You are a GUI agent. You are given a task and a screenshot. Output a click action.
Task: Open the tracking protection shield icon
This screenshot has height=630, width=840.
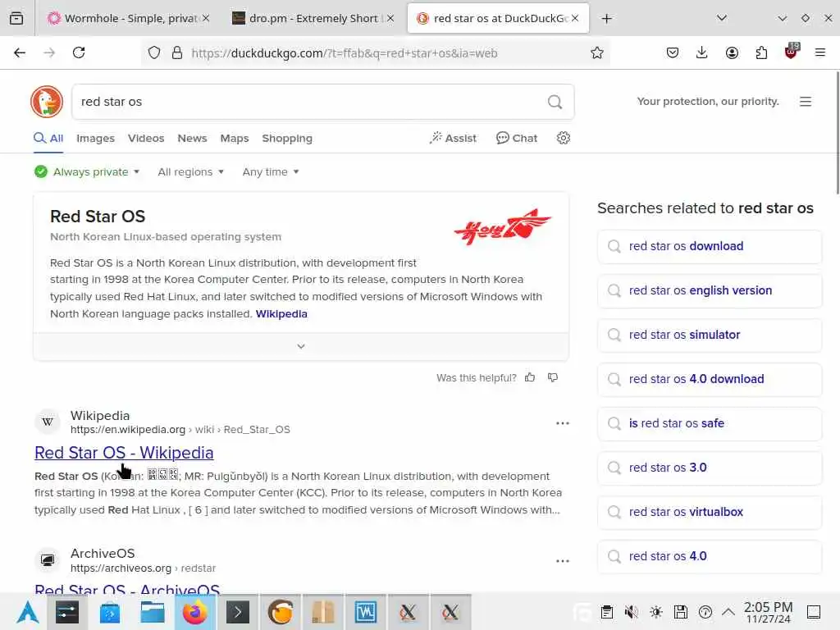[154, 52]
